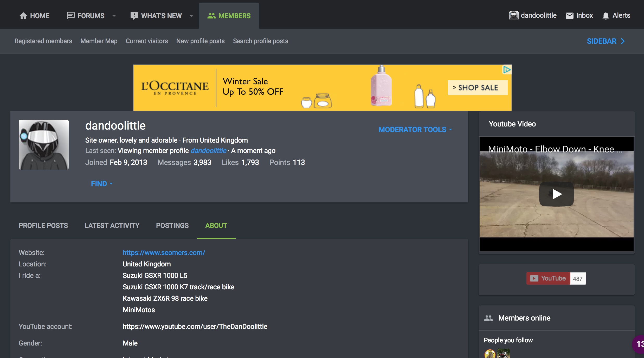This screenshot has height=358, width=644.
Task: Click the AdChoices icon on banner
Action: pyautogui.click(x=507, y=70)
